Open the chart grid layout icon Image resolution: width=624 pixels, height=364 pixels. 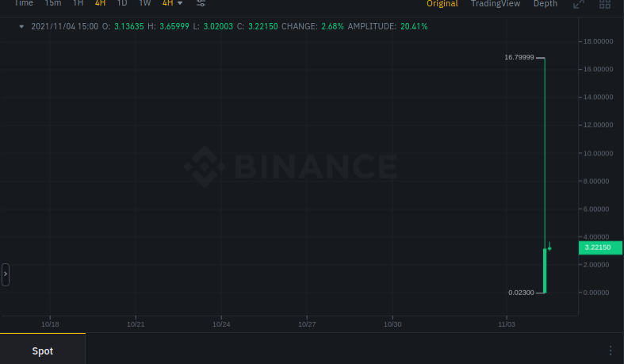[x=605, y=4]
